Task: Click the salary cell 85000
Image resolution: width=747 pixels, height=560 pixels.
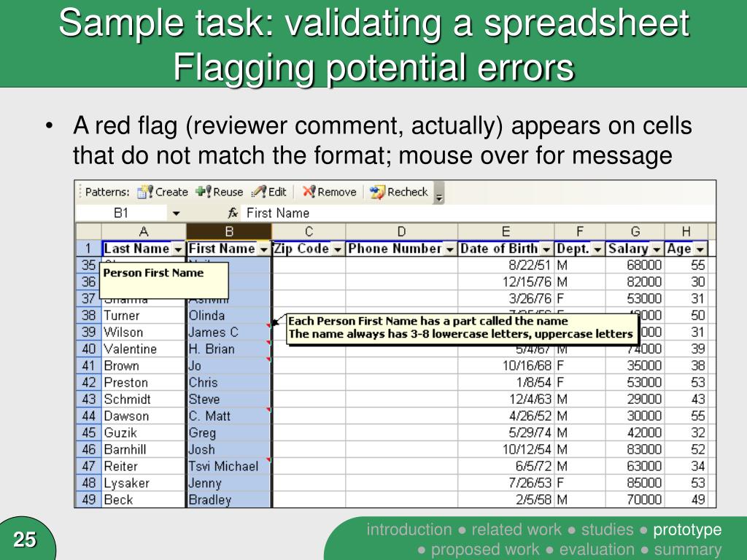Action: click(635, 483)
